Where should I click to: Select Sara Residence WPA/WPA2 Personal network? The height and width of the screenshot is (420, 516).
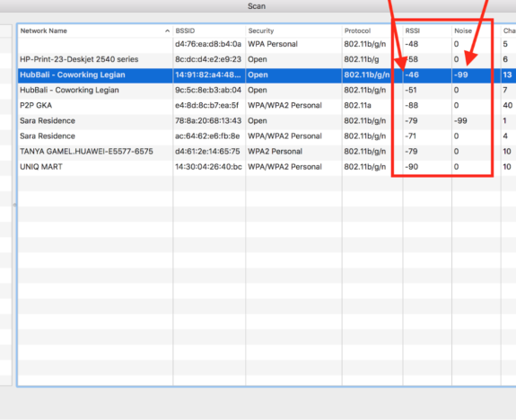(267, 136)
